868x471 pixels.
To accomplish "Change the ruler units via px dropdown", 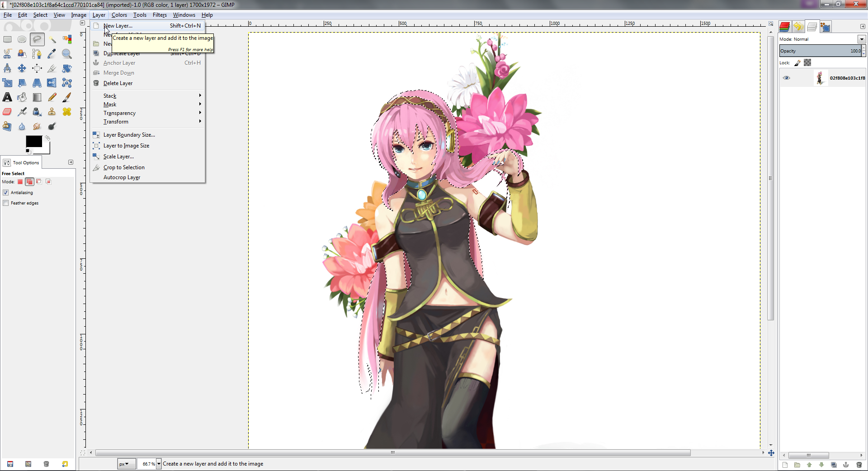I will click(126, 464).
